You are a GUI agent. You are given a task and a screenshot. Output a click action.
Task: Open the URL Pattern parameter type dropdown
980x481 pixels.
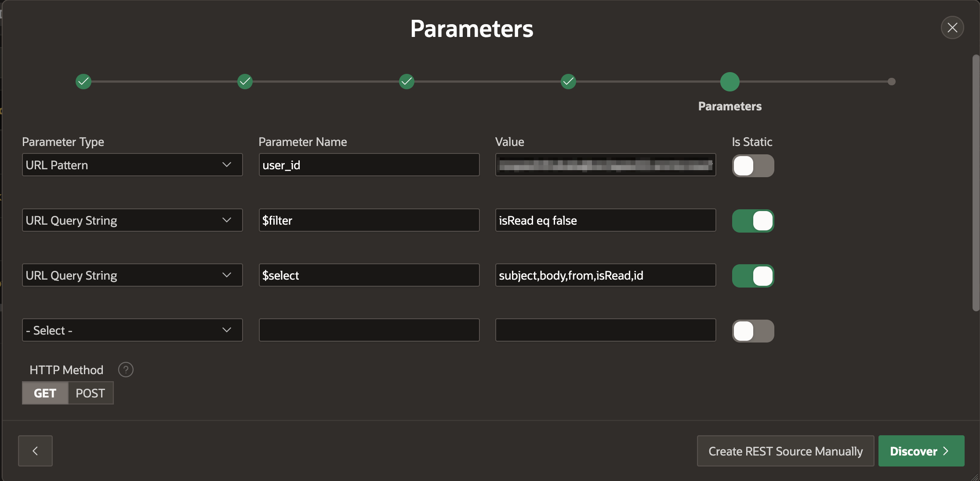click(x=132, y=165)
